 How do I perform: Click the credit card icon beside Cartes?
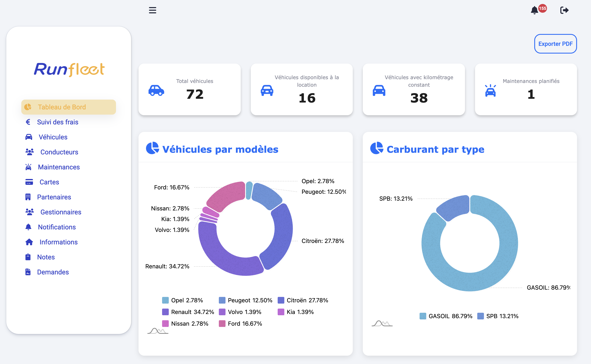pos(29,182)
